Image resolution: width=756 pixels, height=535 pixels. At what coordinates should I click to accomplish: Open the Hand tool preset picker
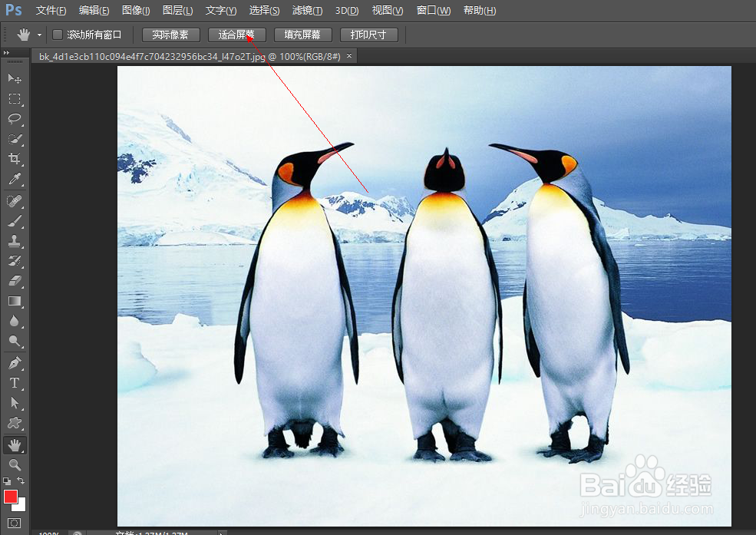40,35
